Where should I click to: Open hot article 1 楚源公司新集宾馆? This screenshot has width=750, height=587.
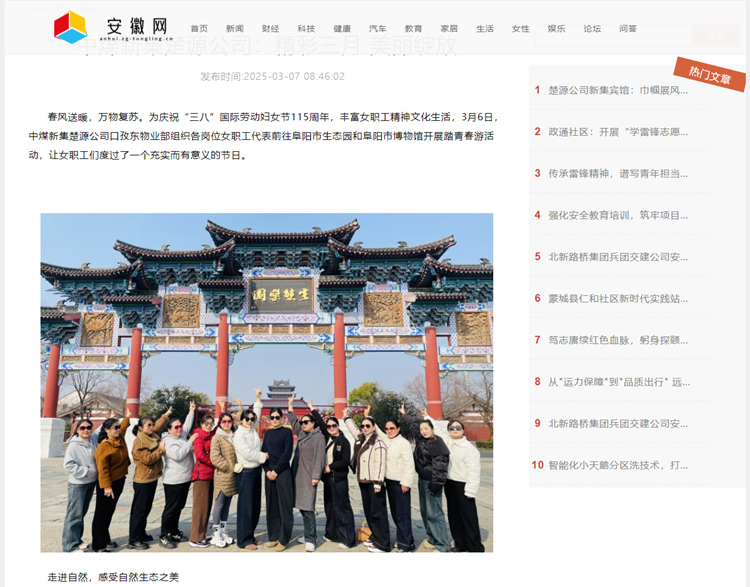pos(618,90)
